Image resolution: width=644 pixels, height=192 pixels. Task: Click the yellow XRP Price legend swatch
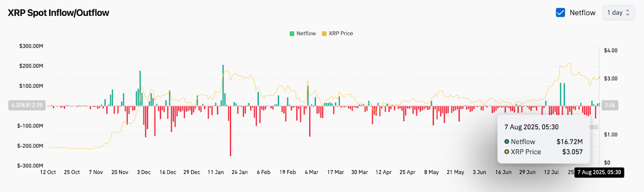point(324,34)
